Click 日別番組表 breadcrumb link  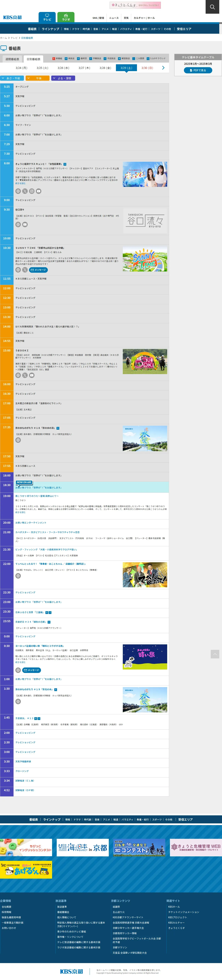tap(27, 38)
